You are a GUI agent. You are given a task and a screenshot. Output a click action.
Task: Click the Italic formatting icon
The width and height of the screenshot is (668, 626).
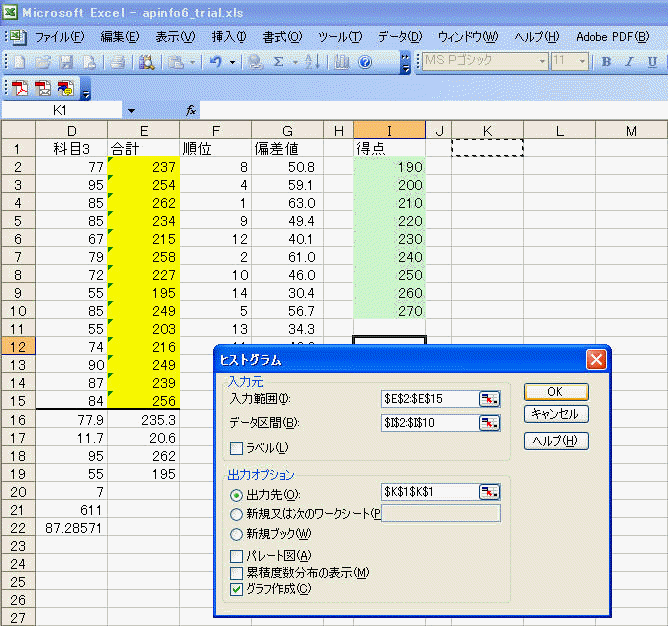click(628, 62)
